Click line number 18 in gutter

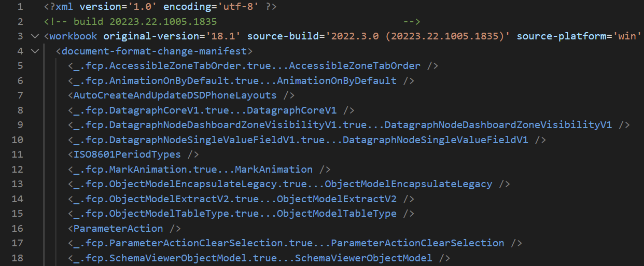tap(17, 258)
